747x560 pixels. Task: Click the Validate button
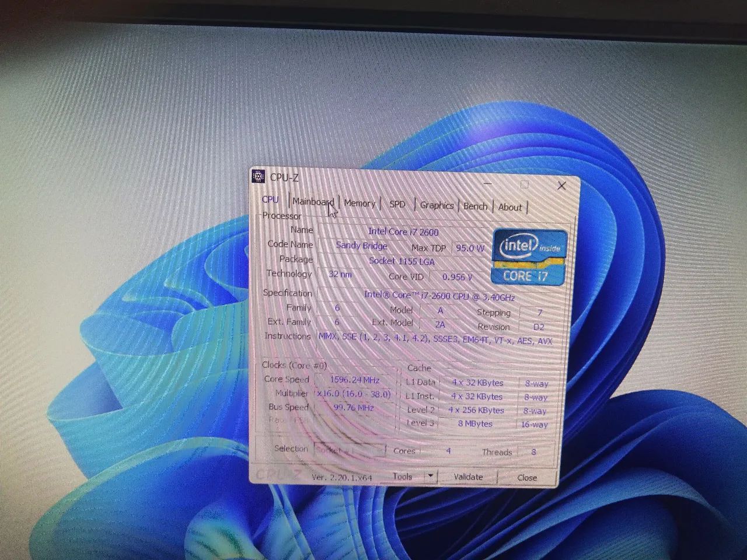tap(468, 477)
